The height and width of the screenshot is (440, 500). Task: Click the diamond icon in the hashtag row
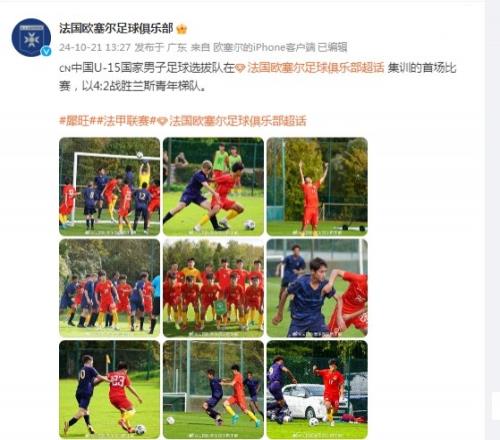(162, 121)
